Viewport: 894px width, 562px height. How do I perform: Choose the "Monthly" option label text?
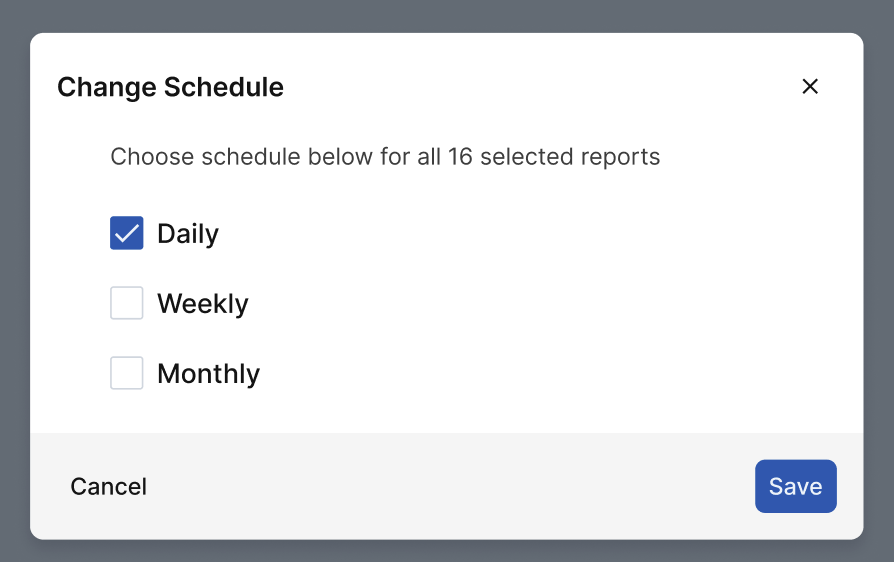(208, 374)
